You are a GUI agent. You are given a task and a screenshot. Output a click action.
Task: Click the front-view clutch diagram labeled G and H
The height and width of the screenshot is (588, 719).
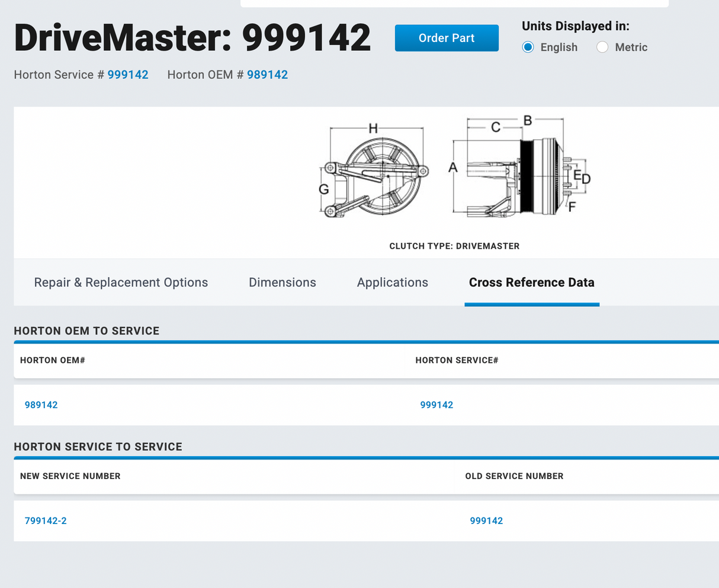tap(374, 172)
